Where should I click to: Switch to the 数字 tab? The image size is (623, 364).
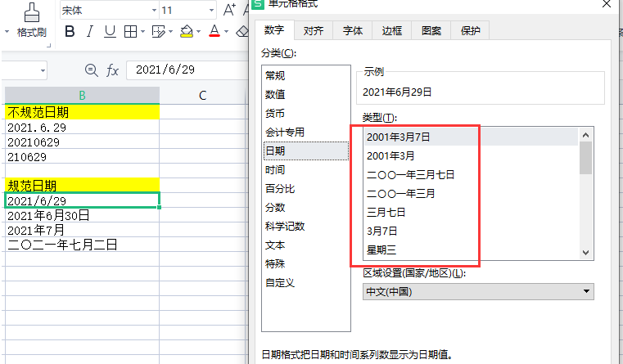[274, 30]
